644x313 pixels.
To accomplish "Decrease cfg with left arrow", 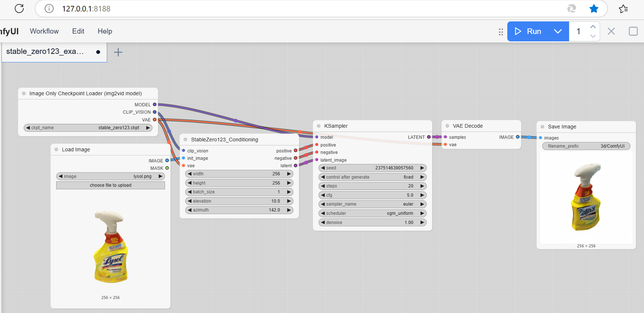I will click(x=323, y=195).
